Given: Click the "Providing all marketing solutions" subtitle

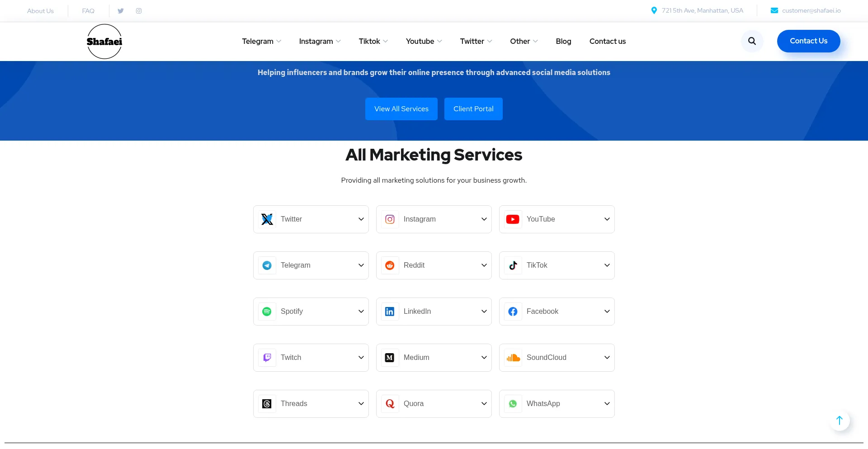Looking at the screenshot, I should coord(434,180).
